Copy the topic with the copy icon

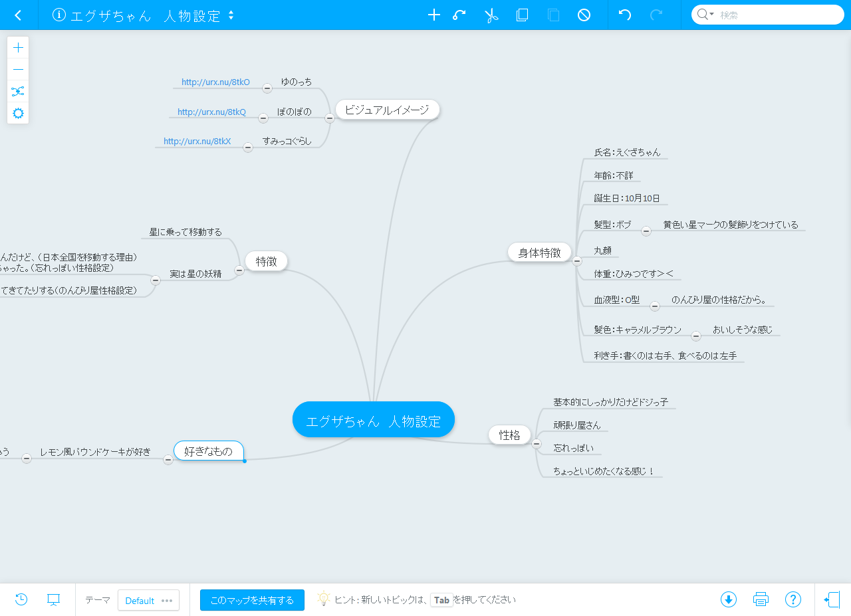coord(523,15)
